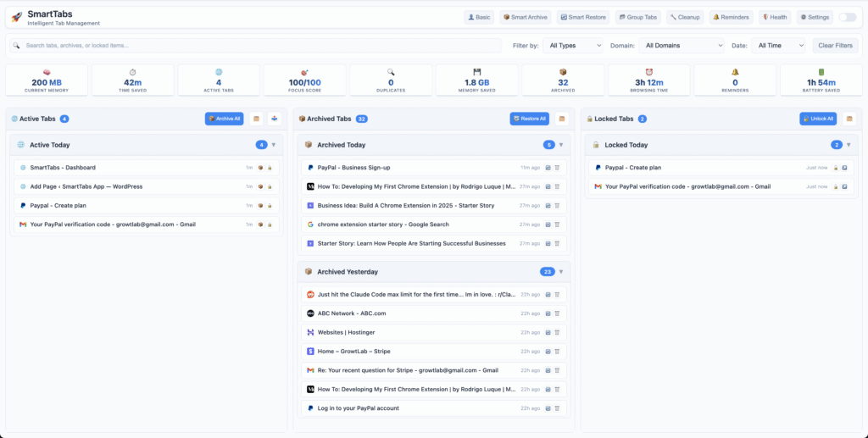
Task: Collapse the Archived Yesterday group
Action: click(x=561, y=272)
